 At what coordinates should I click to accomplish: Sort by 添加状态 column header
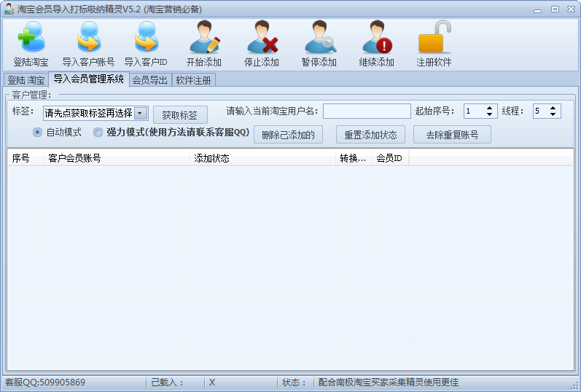tap(263, 158)
